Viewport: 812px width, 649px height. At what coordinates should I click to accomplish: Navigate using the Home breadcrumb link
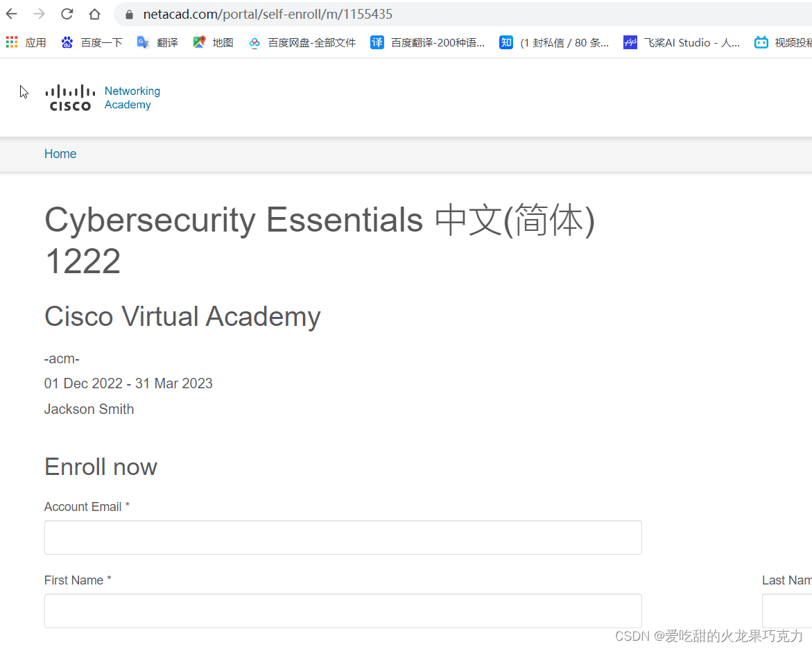pos(60,154)
